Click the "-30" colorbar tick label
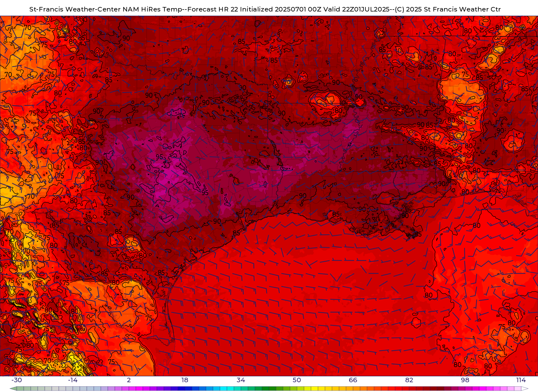The height and width of the screenshot is (392, 538). click(17, 380)
